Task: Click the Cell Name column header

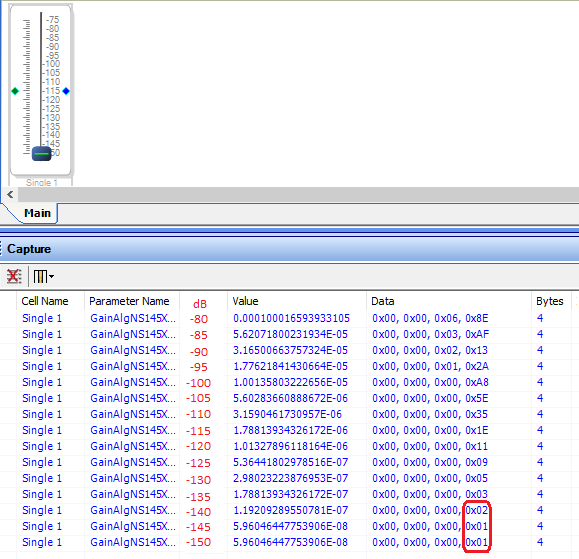Action: (x=45, y=301)
